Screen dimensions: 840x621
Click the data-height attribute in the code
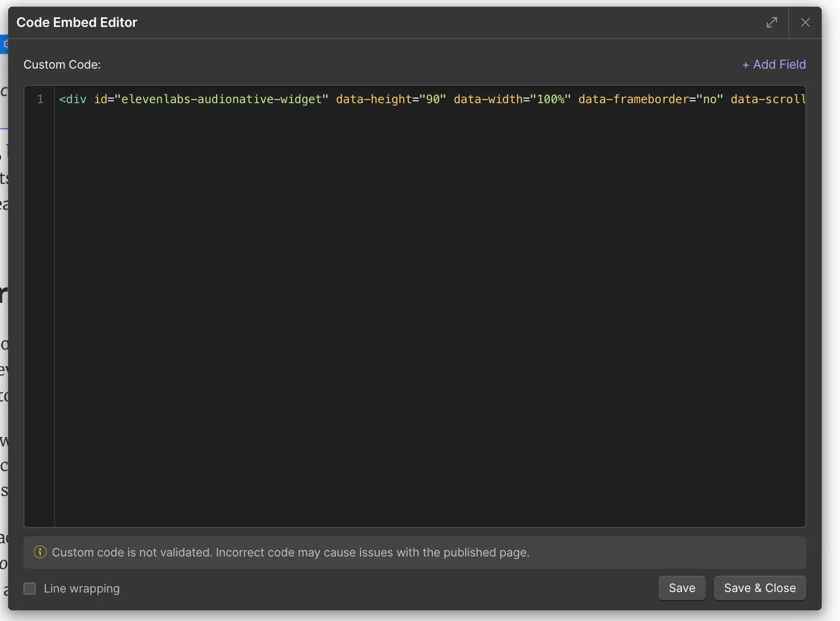375,100
